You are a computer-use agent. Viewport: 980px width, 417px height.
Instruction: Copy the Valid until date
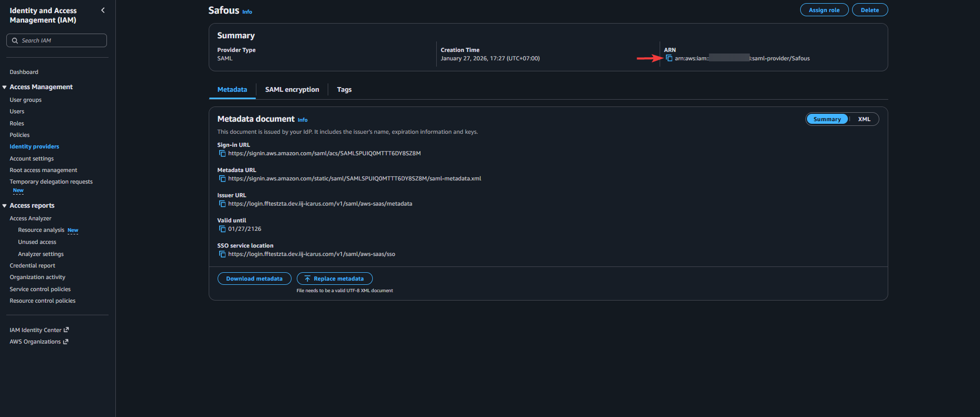[x=222, y=229]
